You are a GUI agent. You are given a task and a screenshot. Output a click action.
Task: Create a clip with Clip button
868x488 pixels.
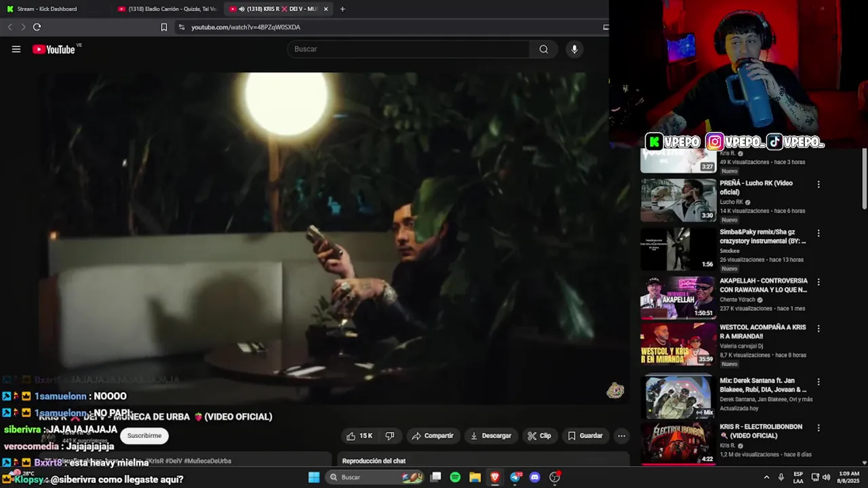[540, 436]
